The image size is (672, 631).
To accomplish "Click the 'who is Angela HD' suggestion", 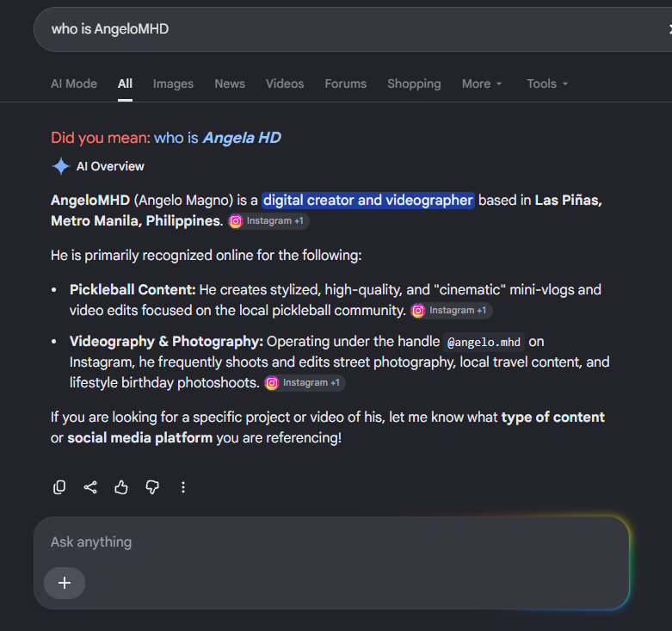I will click(218, 138).
